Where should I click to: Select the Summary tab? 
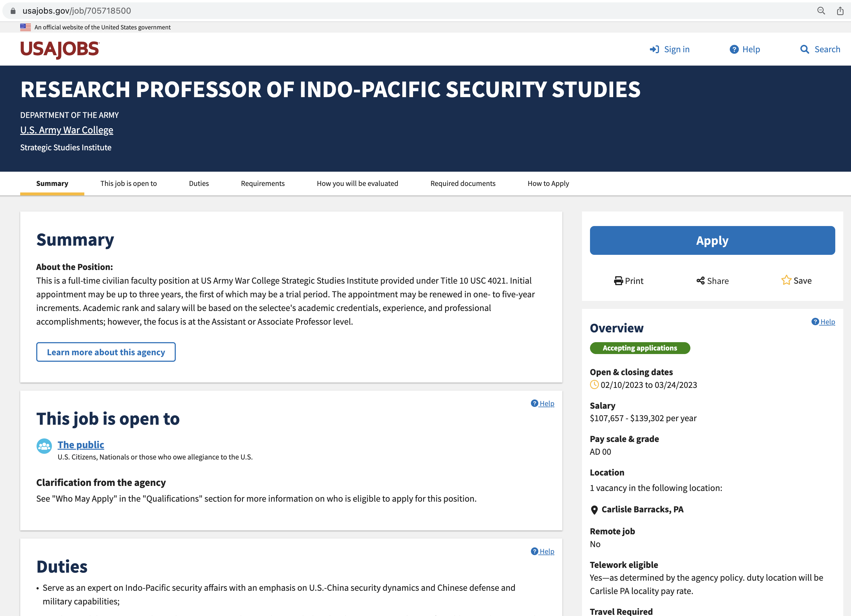(52, 184)
